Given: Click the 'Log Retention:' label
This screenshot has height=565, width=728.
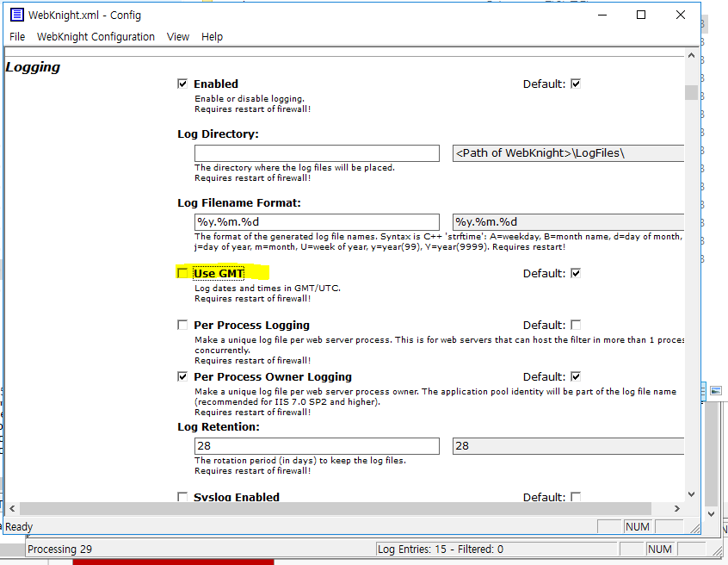Looking at the screenshot, I should point(219,427).
